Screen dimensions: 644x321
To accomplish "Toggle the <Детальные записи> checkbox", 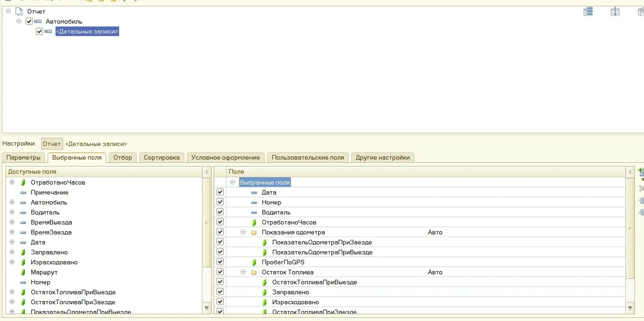I will point(39,31).
